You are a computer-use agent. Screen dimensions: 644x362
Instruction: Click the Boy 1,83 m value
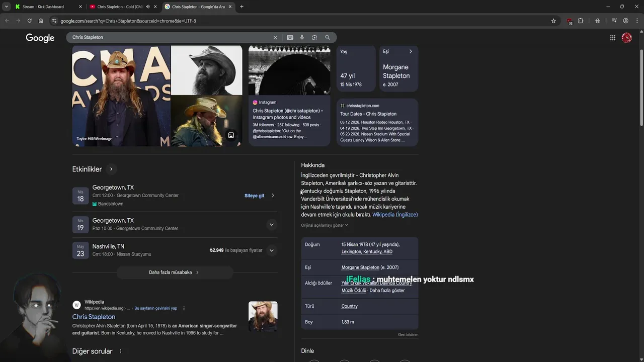tap(348, 322)
